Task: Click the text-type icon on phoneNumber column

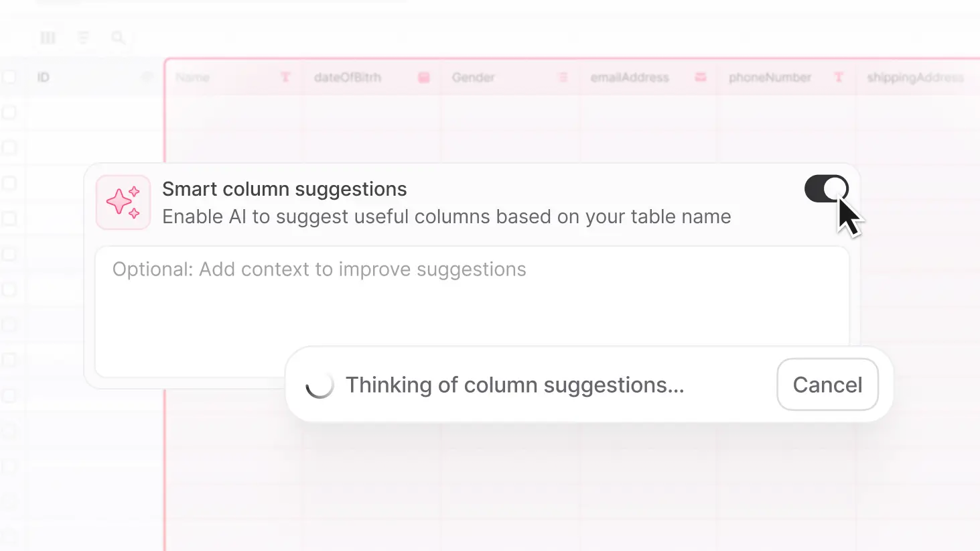Action: click(x=839, y=77)
